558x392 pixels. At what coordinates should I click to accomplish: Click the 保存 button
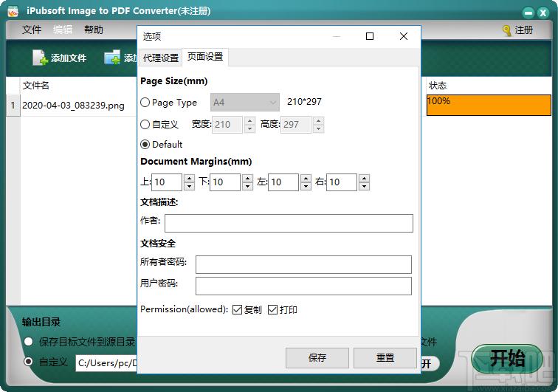click(317, 357)
